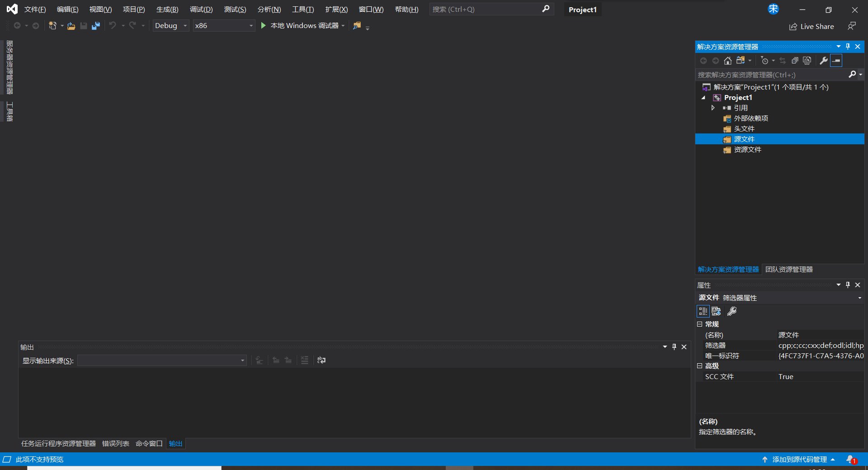Click Collapse All icon in Solution Explorer toolbar
This screenshot has width=868, height=470.
[x=795, y=61]
